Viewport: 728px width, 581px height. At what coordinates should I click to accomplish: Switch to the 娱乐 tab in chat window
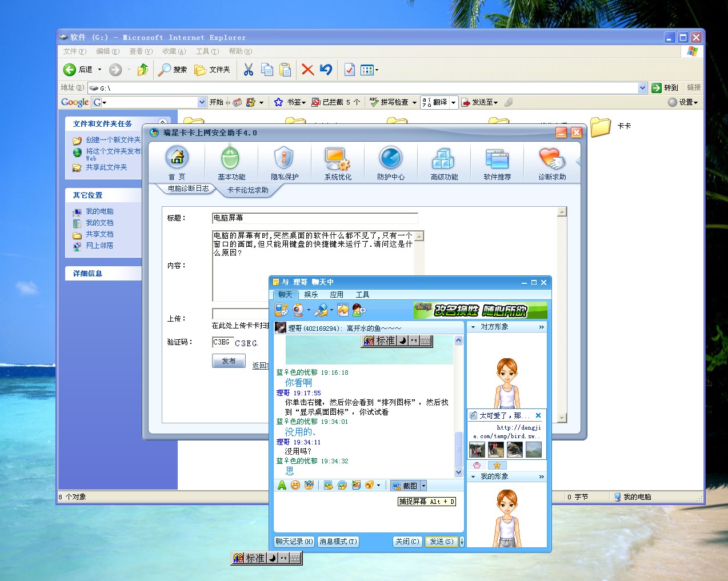(311, 295)
